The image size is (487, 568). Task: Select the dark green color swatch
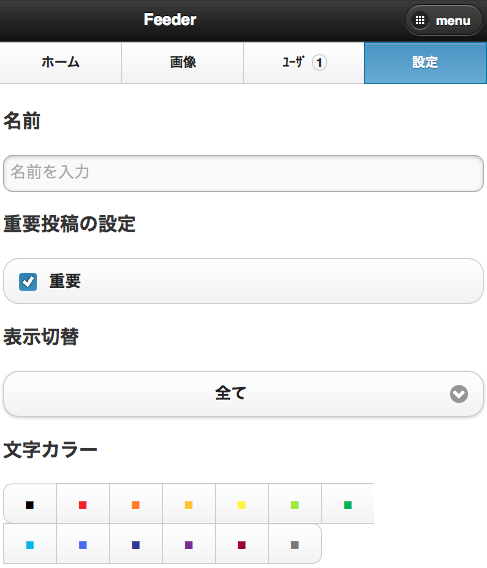click(347, 505)
